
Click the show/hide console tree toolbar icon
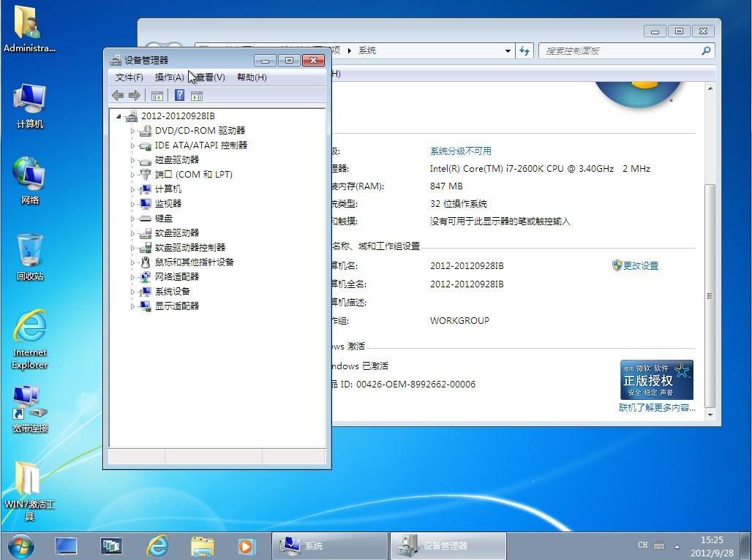tap(157, 96)
